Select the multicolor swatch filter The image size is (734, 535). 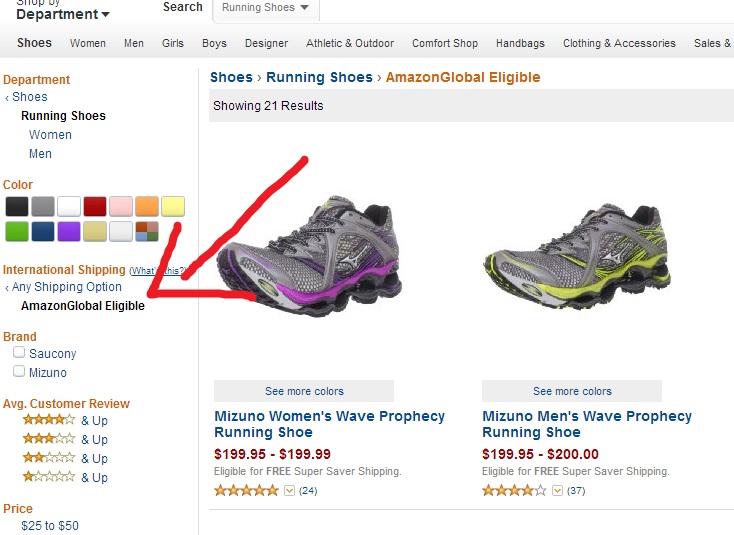click(147, 232)
